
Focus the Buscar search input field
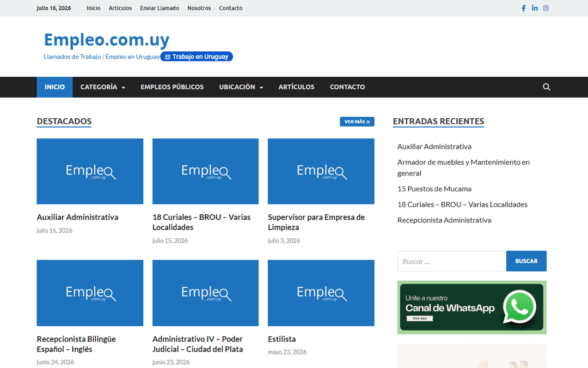pos(452,261)
